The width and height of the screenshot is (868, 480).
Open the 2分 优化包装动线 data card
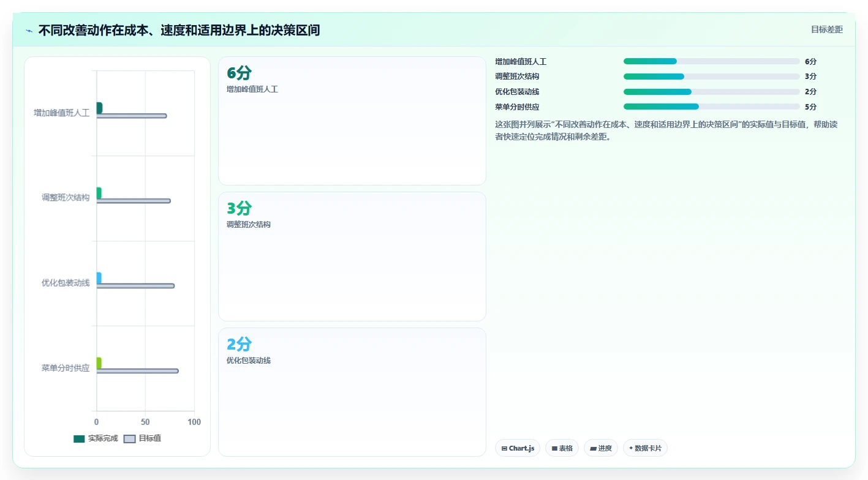tap(352, 392)
